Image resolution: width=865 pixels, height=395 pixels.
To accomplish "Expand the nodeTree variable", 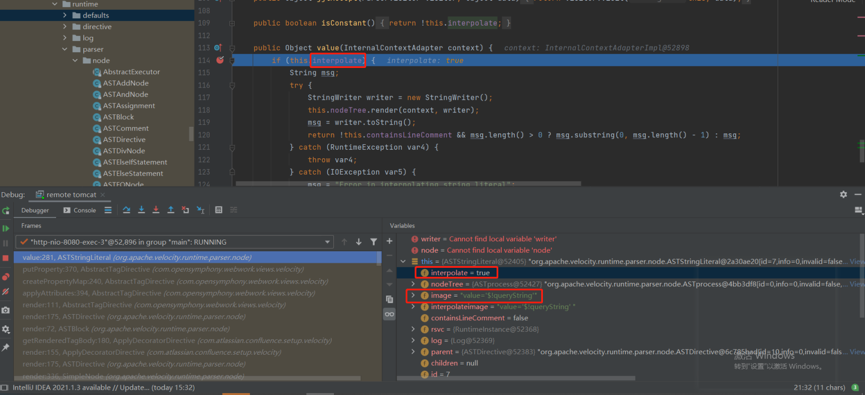I will 413,284.
